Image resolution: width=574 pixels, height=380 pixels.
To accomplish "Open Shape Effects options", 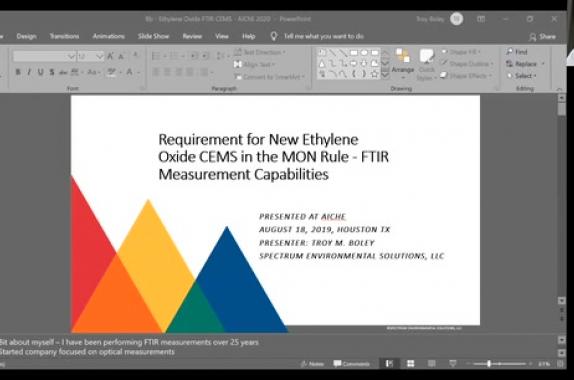I will point(465,76).
